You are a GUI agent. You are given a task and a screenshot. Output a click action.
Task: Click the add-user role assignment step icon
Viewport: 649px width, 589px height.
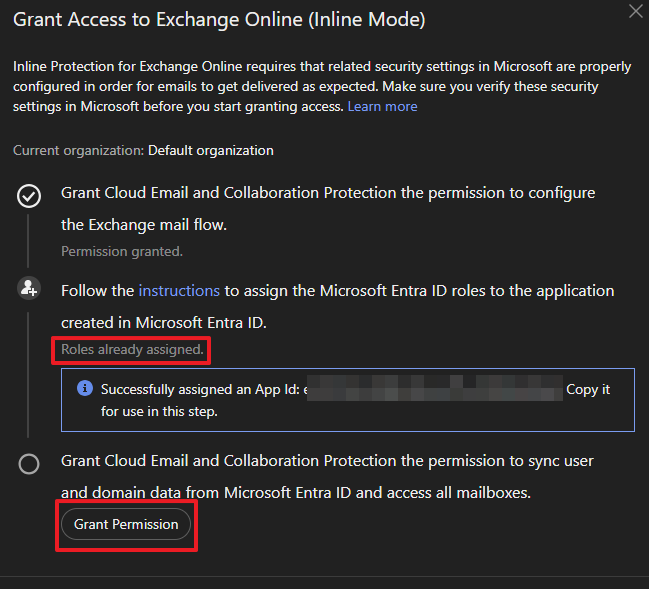(29, 289)
